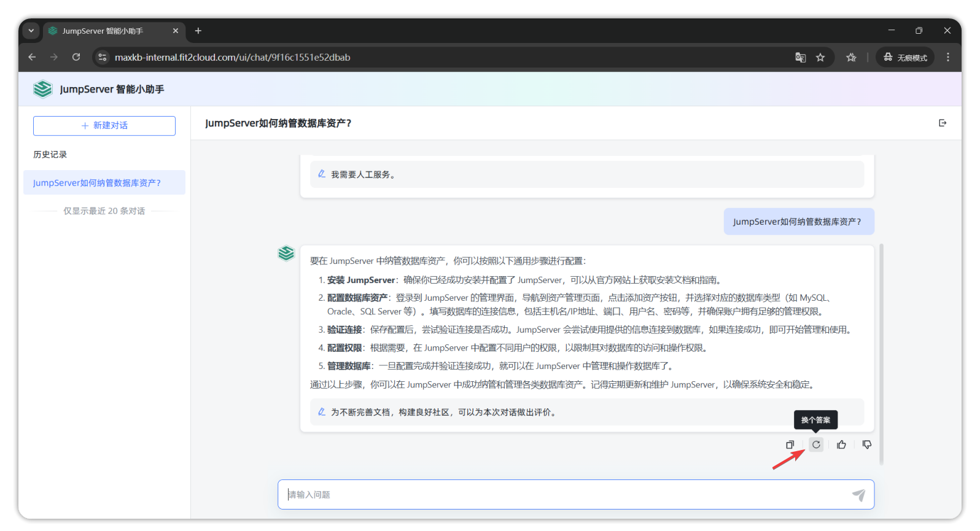Click the 配置权限 step text
980x531 pixels.
[344, 347]
